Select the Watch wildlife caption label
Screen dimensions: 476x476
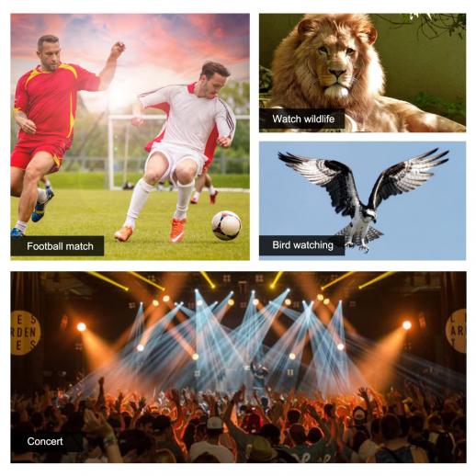[x=302, y=119]
